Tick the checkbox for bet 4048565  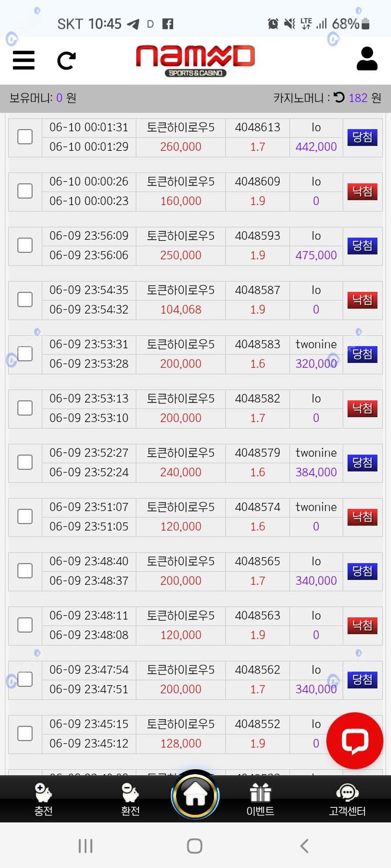click(x=25, y=571)
